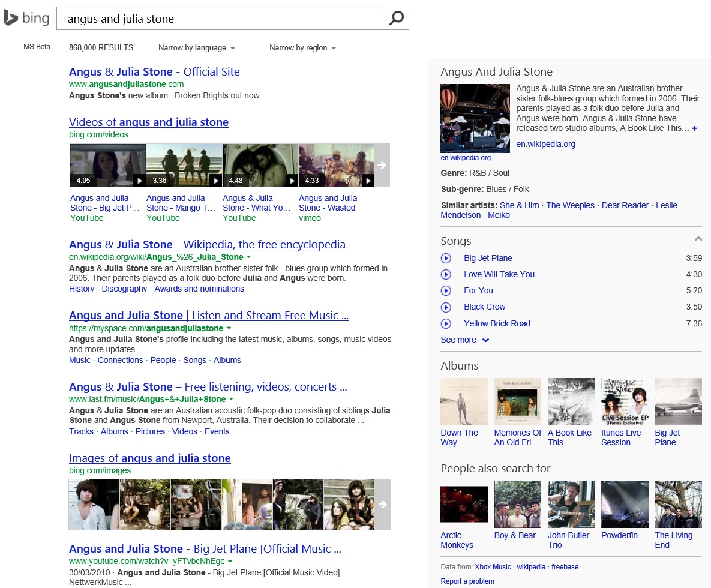
Task: Open the myspace People sublink
Action: 163,360
